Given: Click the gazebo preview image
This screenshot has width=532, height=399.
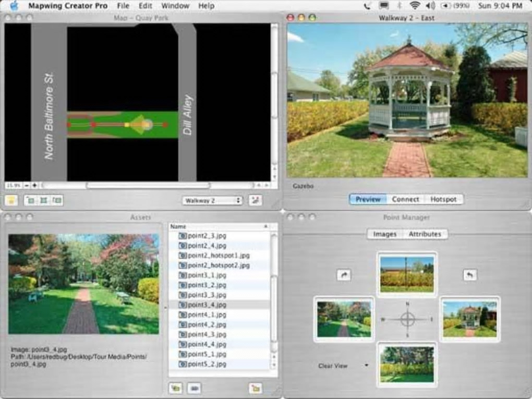Looking at the screenshot, I should 407,101.
